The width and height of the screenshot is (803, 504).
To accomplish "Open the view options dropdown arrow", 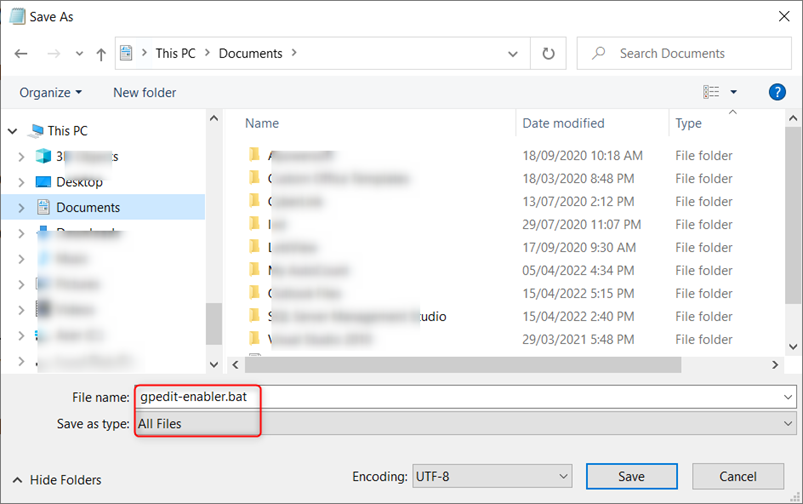I will 733,92.
